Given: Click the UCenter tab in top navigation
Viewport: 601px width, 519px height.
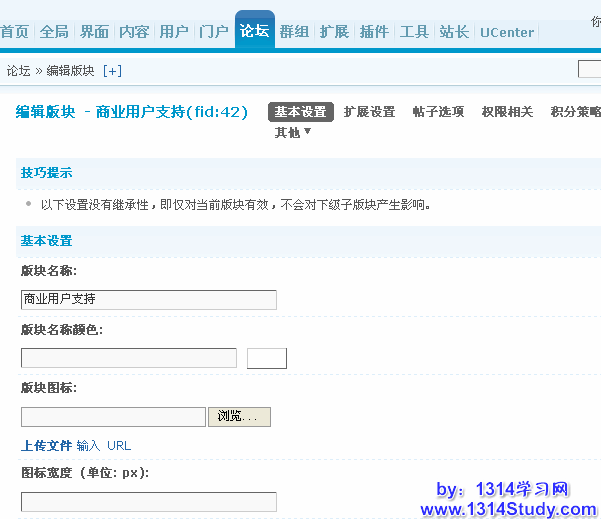Looking at the screenshot, I should tap(507, 32).
